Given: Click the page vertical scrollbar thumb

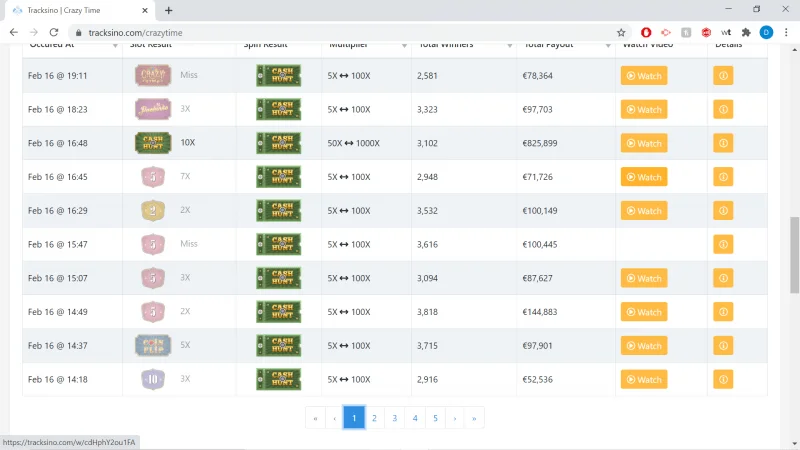Looking at the screenshot, I should coord(794,255).
